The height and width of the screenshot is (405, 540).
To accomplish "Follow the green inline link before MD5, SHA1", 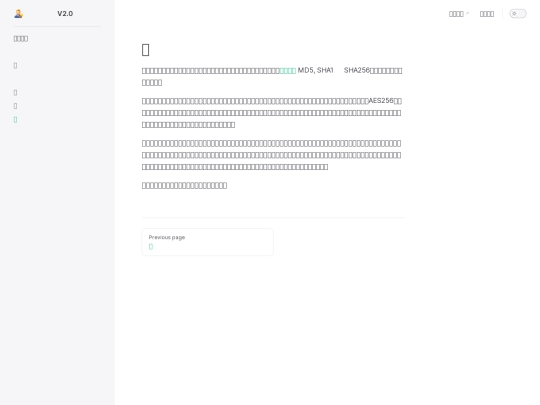I will click(288, 71).
